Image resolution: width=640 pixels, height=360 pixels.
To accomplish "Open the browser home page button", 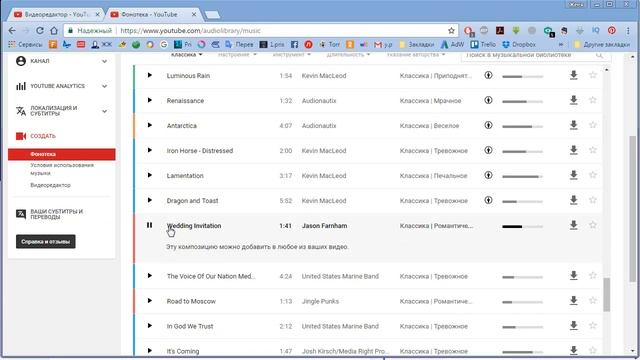I will tap(54, 31).
